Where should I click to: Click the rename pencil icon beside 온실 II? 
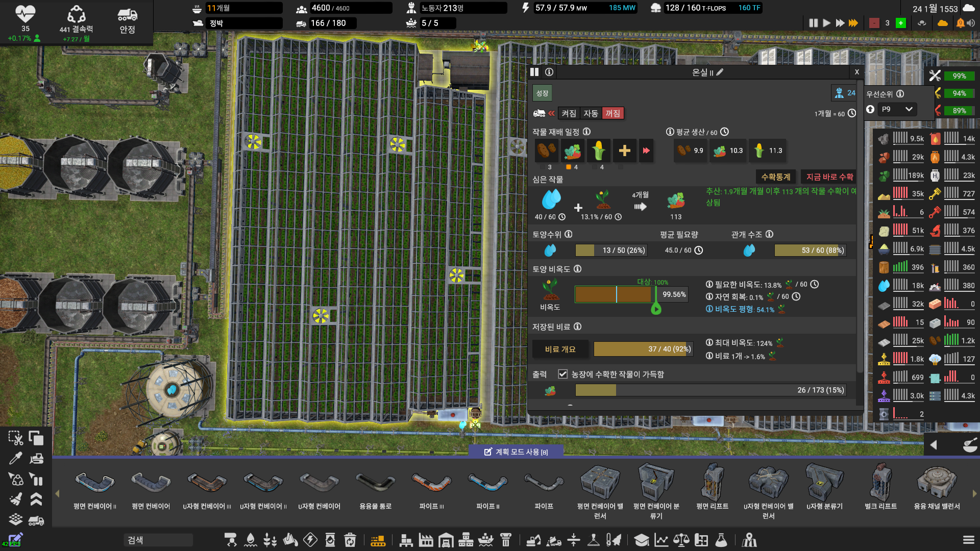click(x=720, y=72)
